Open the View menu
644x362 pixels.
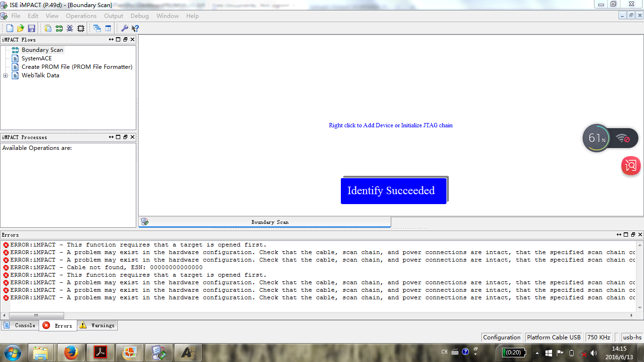(52, 16)
